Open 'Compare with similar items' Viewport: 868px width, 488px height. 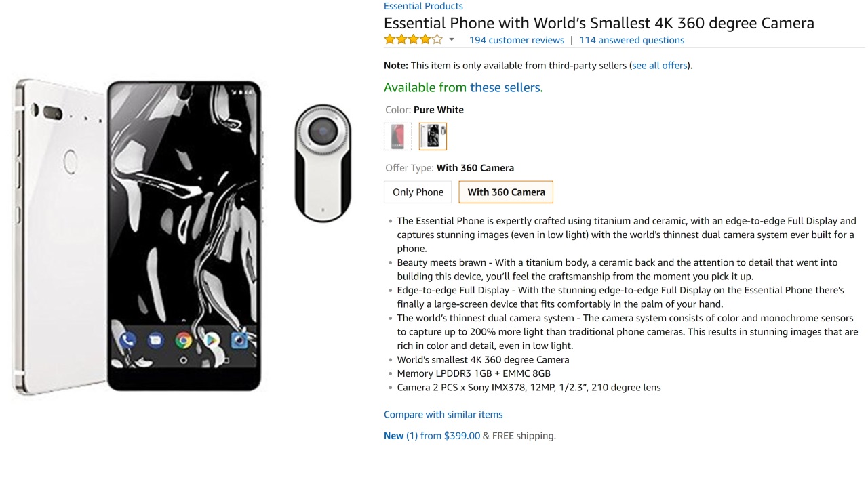(x=443, y=414)
